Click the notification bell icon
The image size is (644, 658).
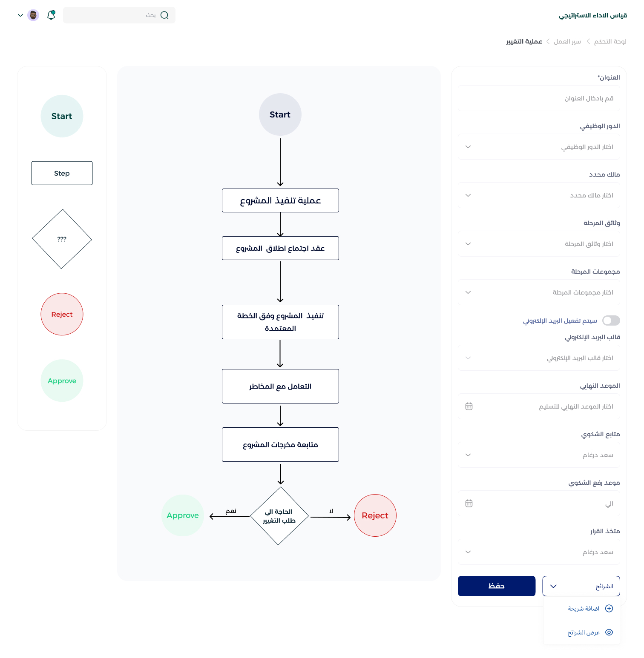point(51,15)
